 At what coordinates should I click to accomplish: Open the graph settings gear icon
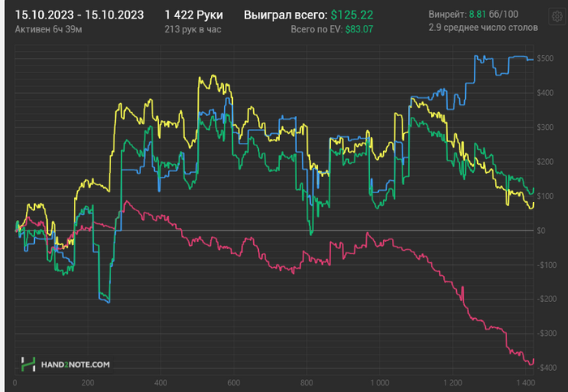point(557,16)
